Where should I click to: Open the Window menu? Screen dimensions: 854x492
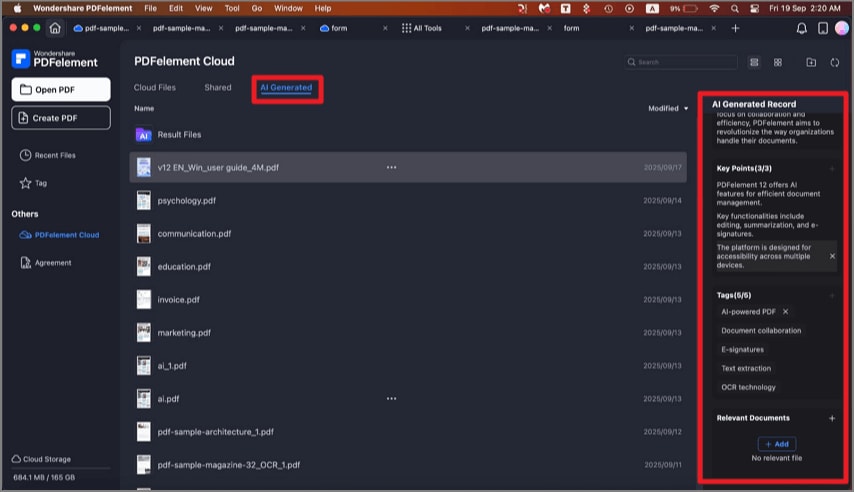coord(288,8)
